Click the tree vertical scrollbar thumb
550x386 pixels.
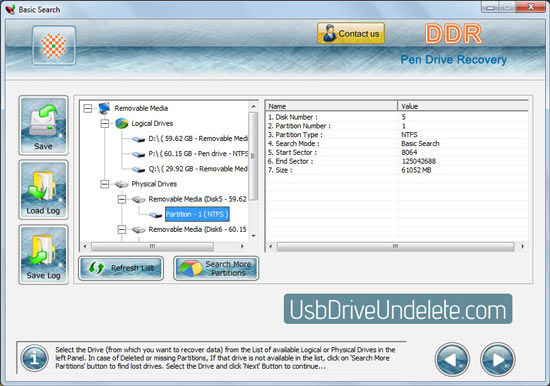tap(253, 156)
